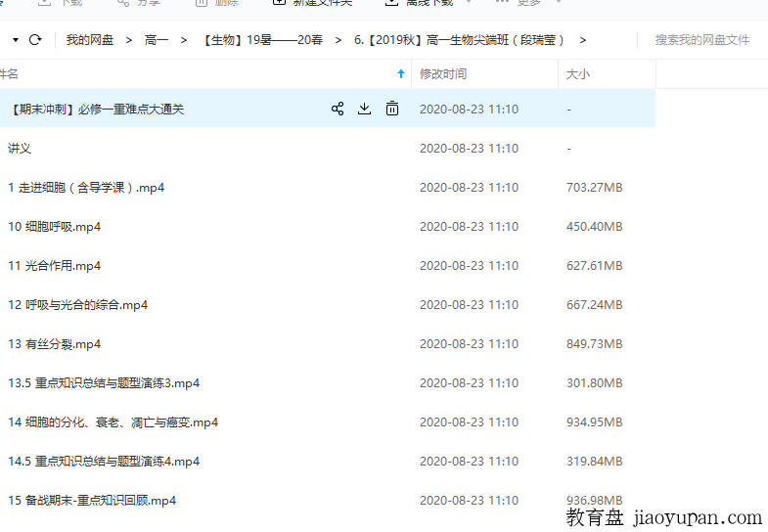Click the 934.95MB size cell
The height and width of the screenshot is (532, 768).
tap(594, 422)
